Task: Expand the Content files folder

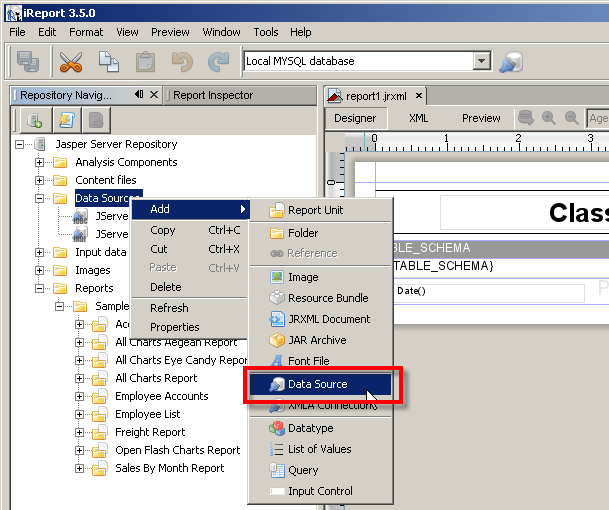Action: 39,180
